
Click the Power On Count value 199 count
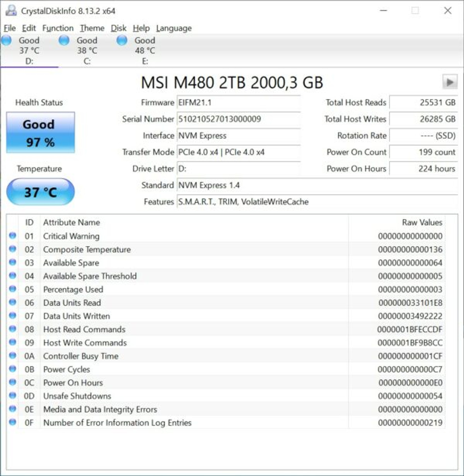[x=423, y=152]
